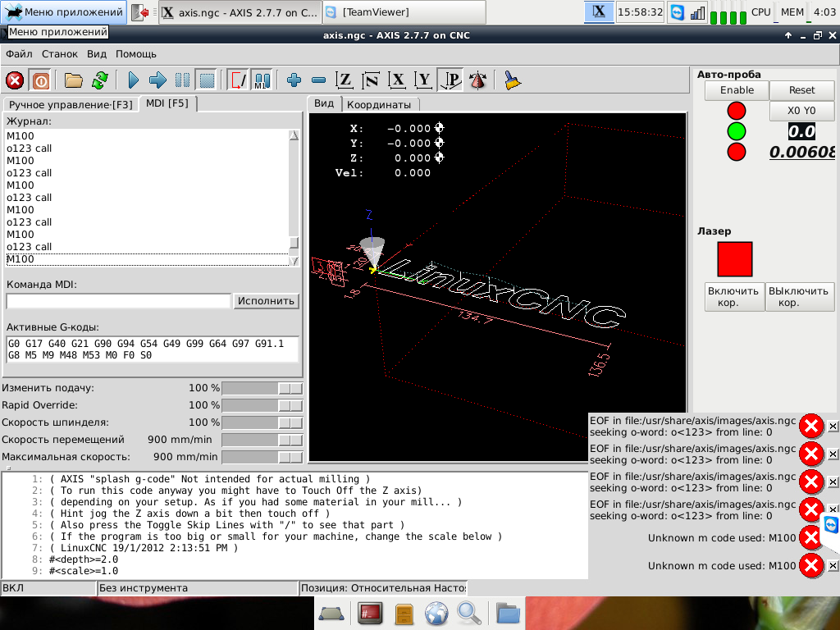
Task: Stop program with stop square icon
Action: 207,81
